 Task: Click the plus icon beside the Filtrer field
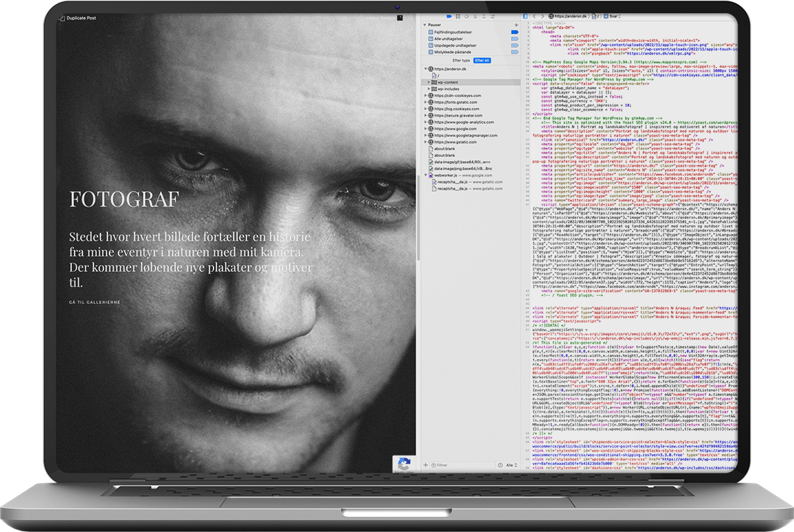(x=426, y=464)
